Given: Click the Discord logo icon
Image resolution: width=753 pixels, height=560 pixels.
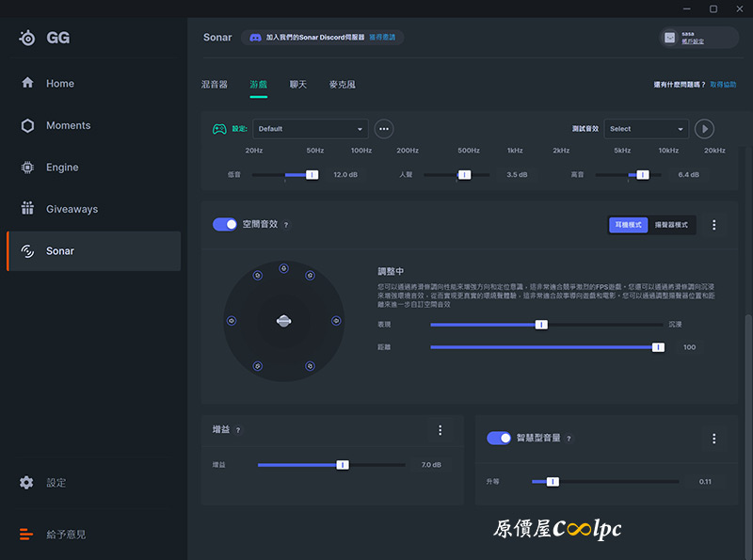Looking at the screenshot, I should pyautogui.click(x=255, y=38).
